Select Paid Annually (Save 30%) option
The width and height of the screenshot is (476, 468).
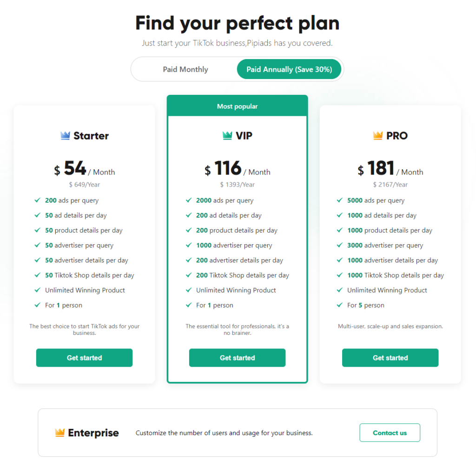click(x=289, y=69)
